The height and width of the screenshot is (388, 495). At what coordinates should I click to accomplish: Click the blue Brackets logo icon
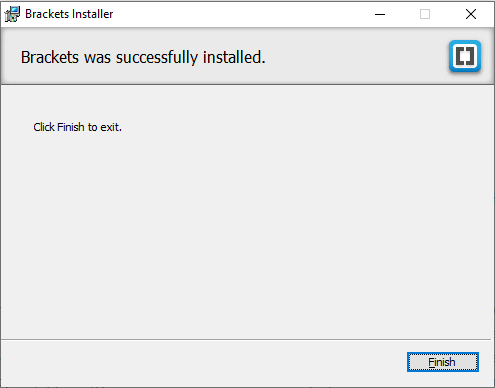465,56
